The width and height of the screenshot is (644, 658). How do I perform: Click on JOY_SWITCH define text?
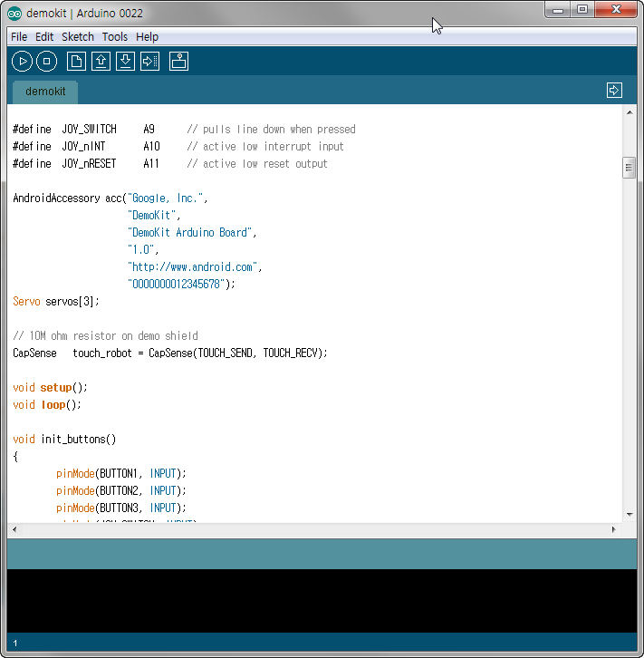[89, 130]
